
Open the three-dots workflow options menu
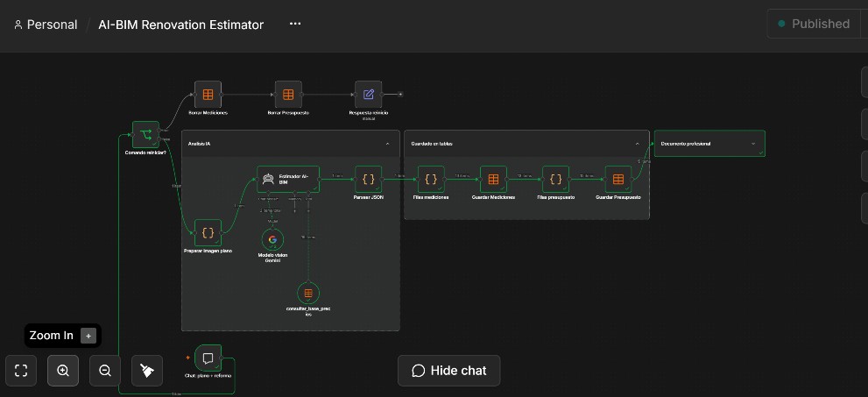pyautogui.click(x=295, y=24)
